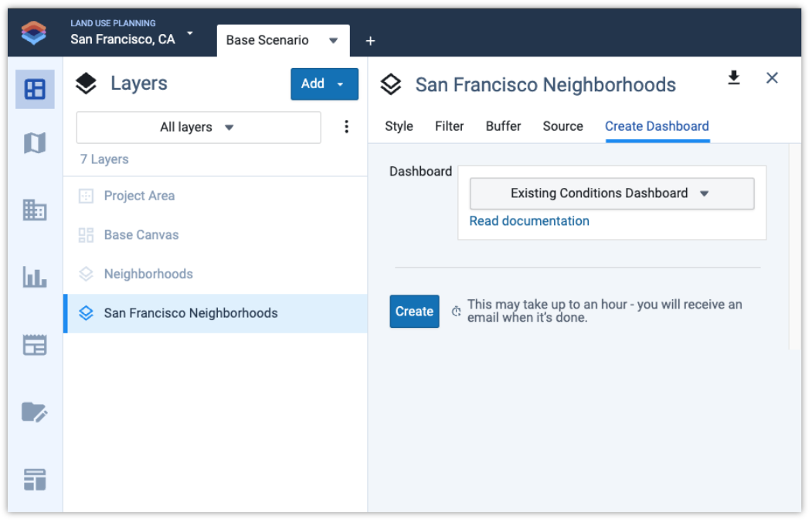Viewport: 812px width, 522px height.
Task: Switch to the Buffer tab
Action: click(504, 127)
